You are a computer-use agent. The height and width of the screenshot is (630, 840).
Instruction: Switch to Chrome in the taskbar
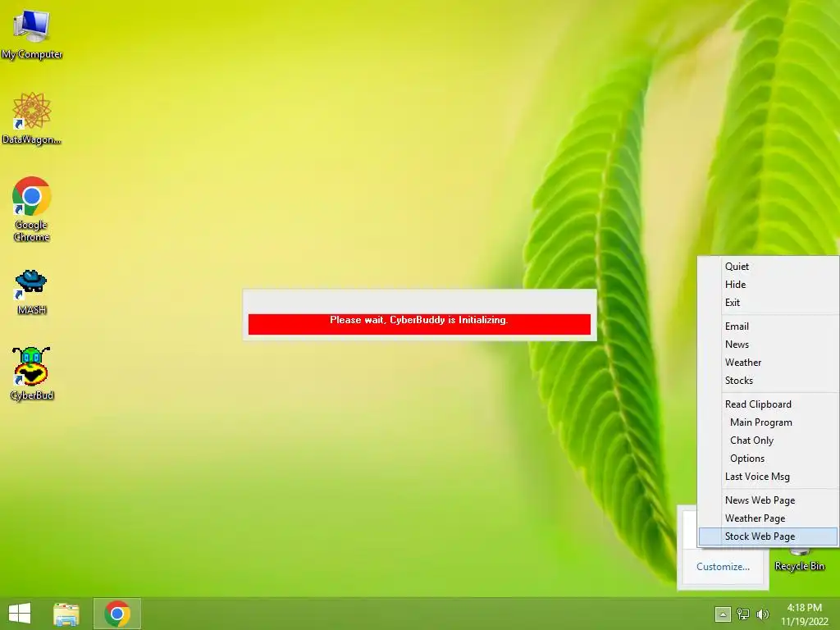point(117,614)
